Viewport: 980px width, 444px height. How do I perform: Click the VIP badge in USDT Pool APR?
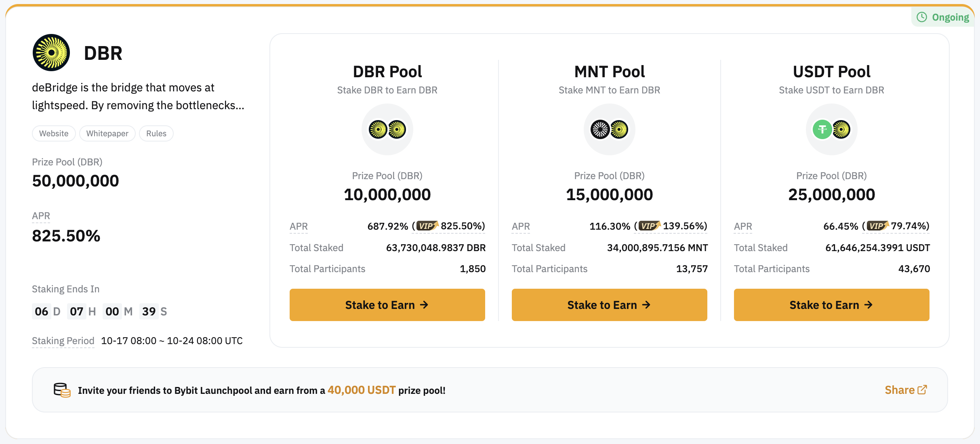pyautogui.click(x=877, y=226)
